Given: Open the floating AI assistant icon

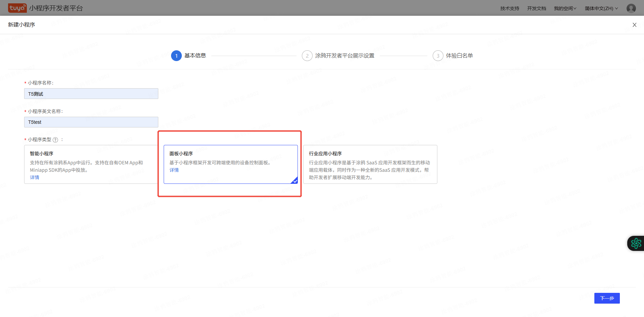Looking at the screenshot, I should [x=636, y=244].
